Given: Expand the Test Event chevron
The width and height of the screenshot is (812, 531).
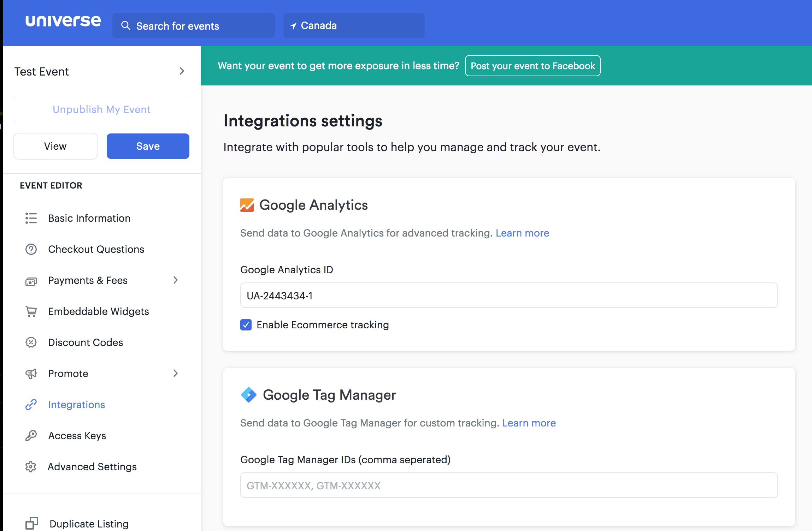Looking at the screenshot, I should click(182, 71).
